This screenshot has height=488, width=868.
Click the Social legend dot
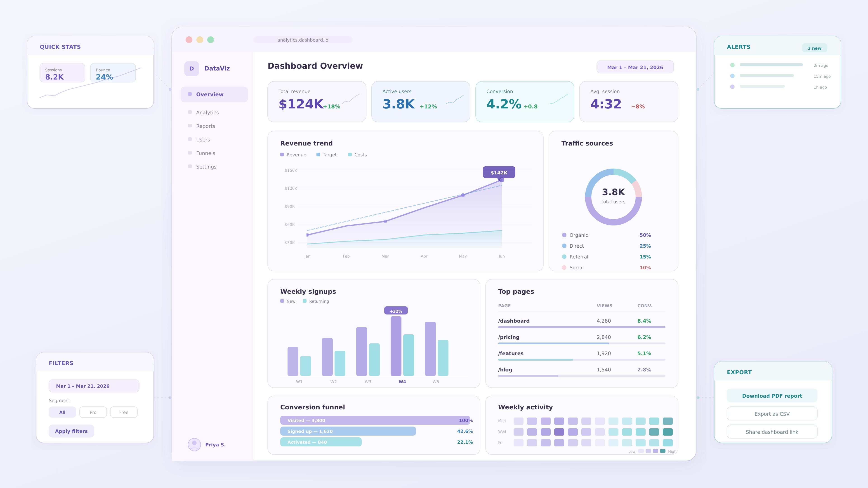[564, 267]
